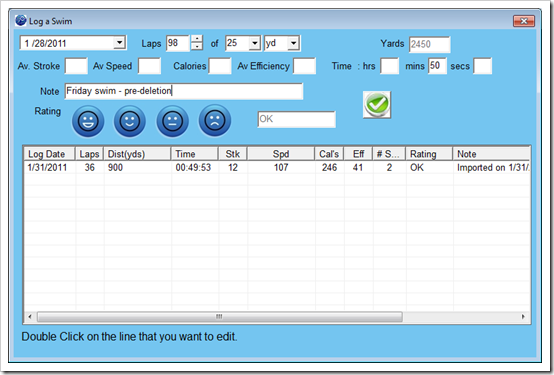Click the mins field showing 50
This screenshot has width=554, height=375.
(437, 66)
